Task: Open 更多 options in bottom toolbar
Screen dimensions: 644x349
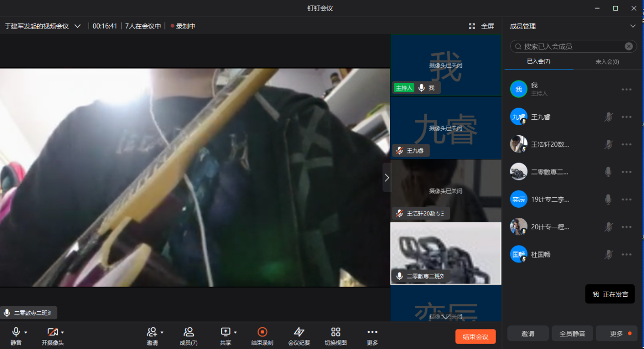Action: 372,336
